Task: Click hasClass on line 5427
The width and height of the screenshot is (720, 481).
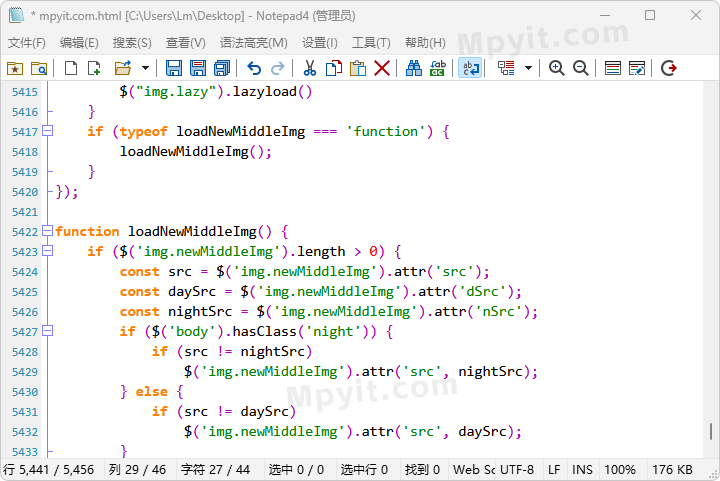Action: [264, 331]
